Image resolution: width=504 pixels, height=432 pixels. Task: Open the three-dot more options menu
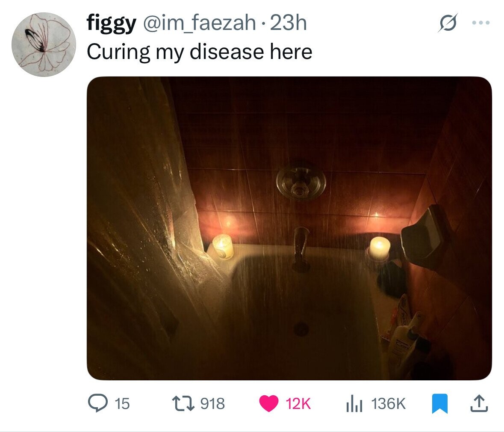click(x=481, y=23)
